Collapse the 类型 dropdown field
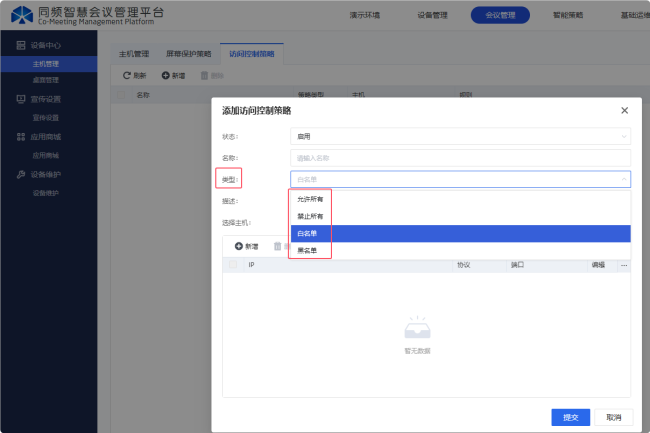This screenshot has width=650, height=433. (x=460, y=179)
